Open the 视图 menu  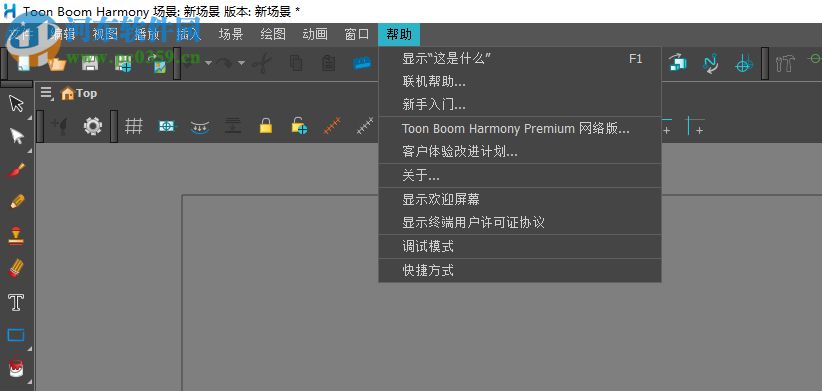(x=105, y=35)
